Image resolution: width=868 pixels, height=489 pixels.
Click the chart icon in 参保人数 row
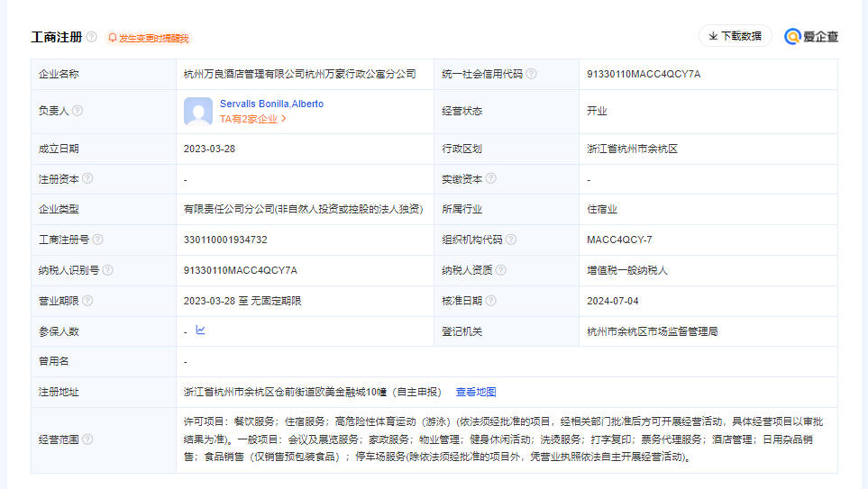200,331
